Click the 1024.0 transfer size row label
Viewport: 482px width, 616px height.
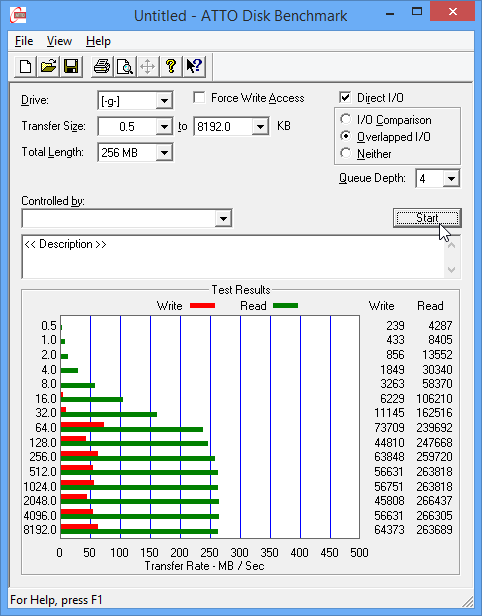(40, 486)
